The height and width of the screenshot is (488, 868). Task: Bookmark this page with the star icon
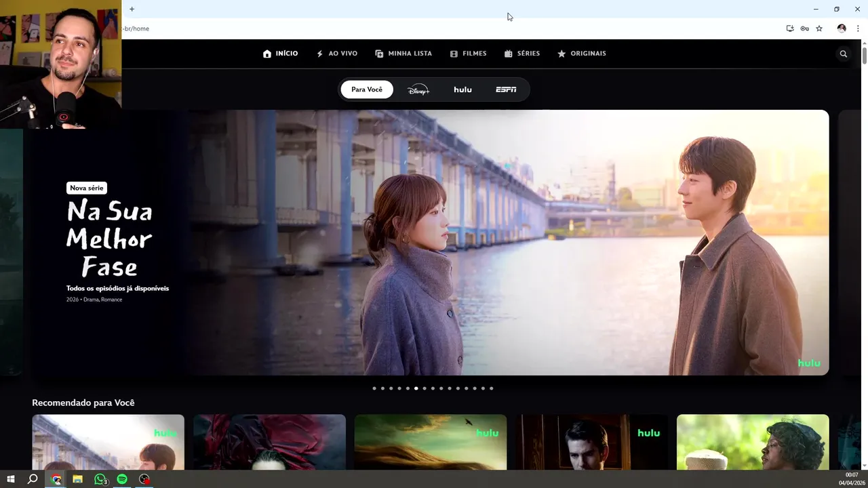(x=819, y=28)
